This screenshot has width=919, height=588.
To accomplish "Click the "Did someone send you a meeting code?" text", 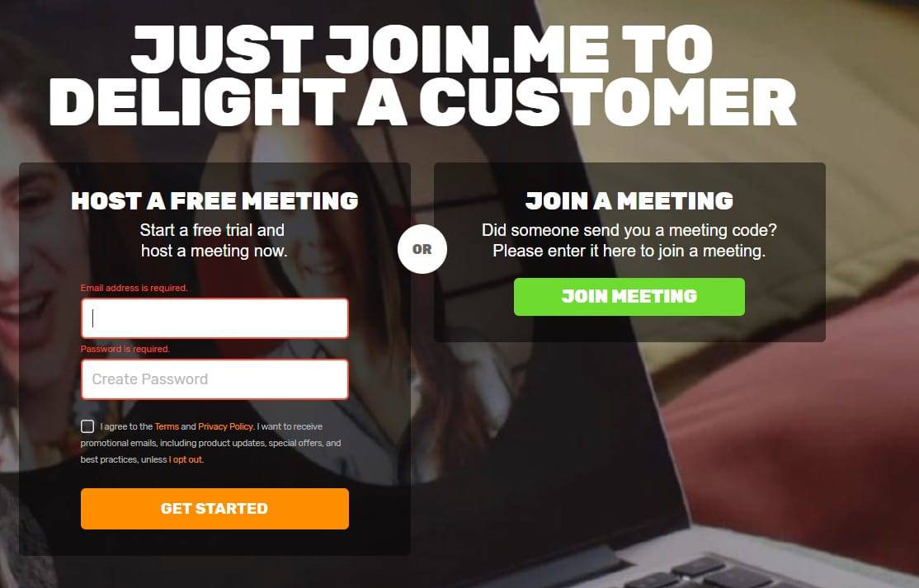I will pyautogui.click(x=629, y=230).
